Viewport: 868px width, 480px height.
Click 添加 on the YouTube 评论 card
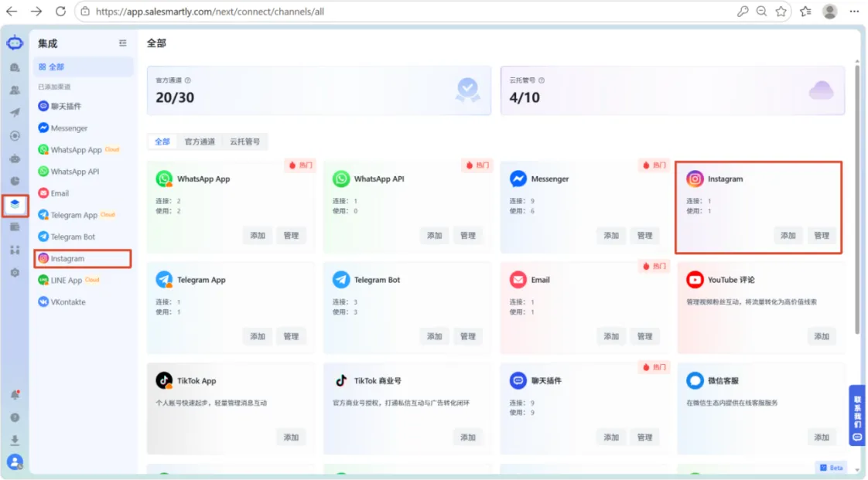click(x=822, y=336)
